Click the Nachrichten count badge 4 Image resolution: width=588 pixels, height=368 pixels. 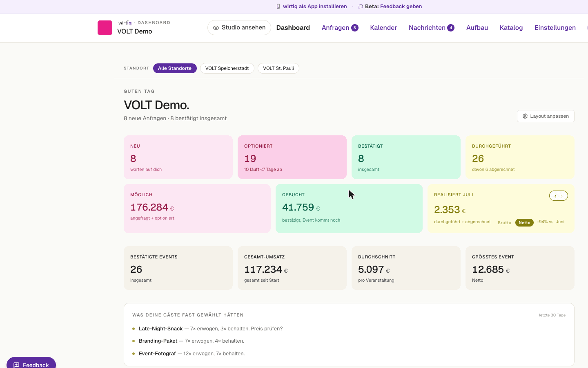(451, 28)
